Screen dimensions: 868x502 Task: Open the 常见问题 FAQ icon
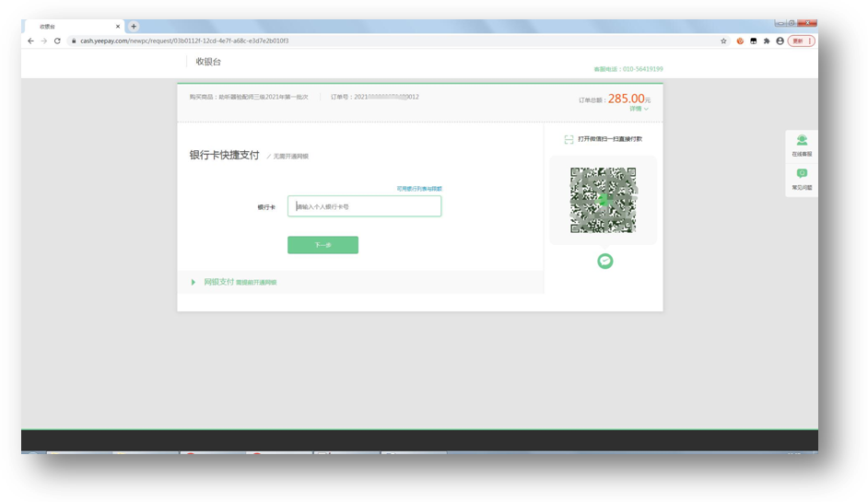tap(802, 175)
